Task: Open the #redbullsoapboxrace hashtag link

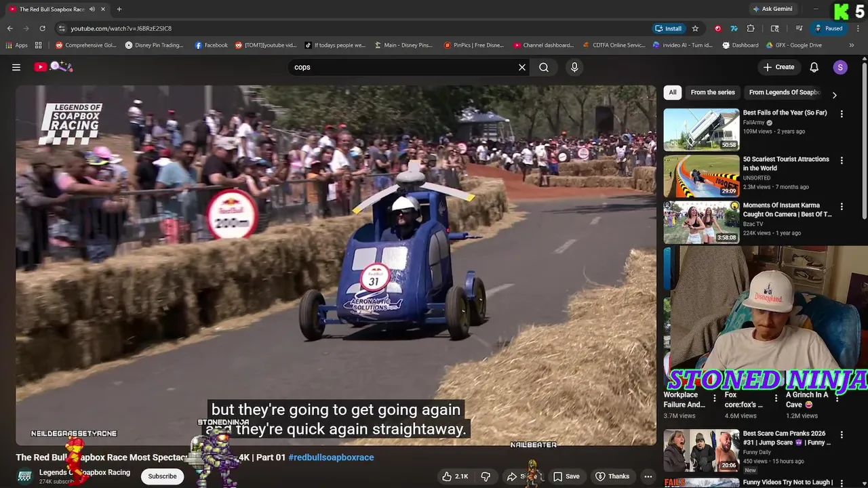Action: pos(331,457)
